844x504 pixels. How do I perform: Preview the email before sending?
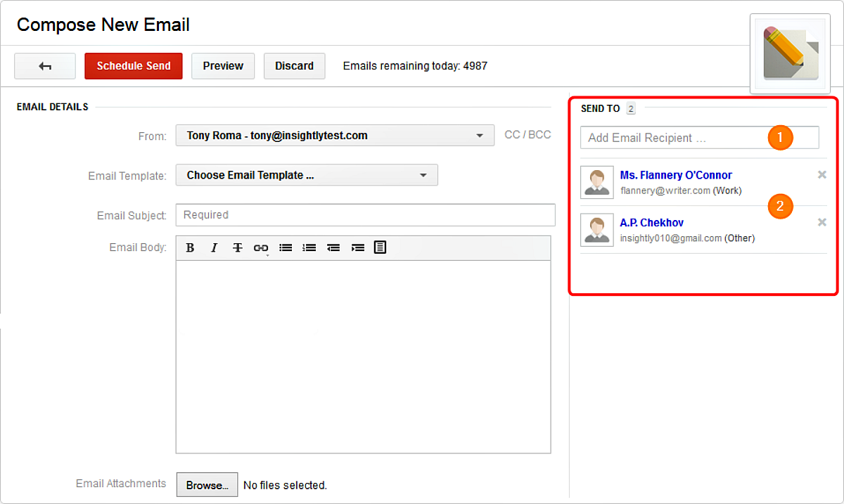pos(222,65)
